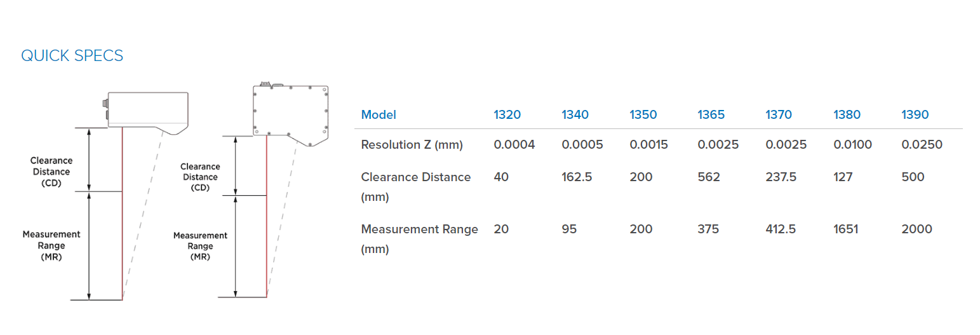
Task: Click the Resolution Z (mm) row label
Action: (x=412, y=145)
